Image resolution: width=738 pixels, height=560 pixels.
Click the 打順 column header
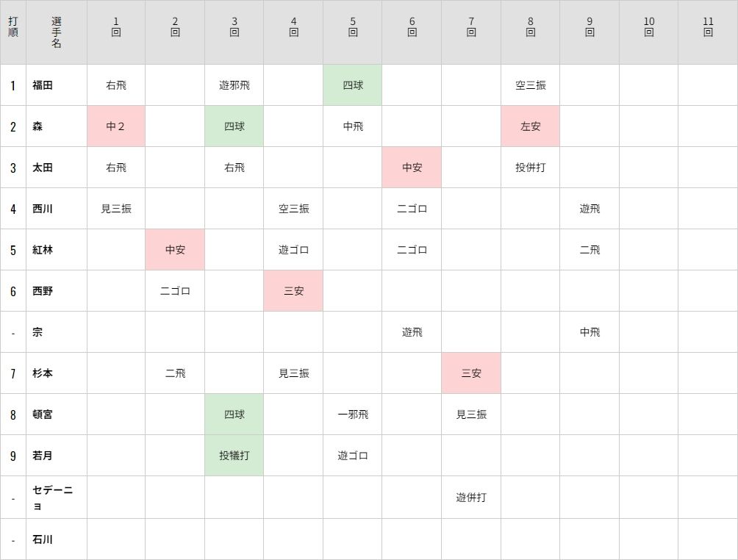pos(13,32)
